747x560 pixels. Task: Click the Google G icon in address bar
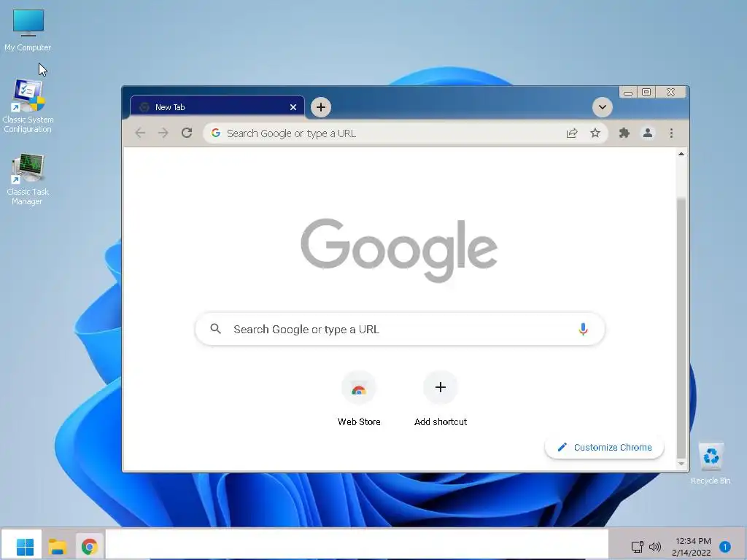(x=216, y=133)
